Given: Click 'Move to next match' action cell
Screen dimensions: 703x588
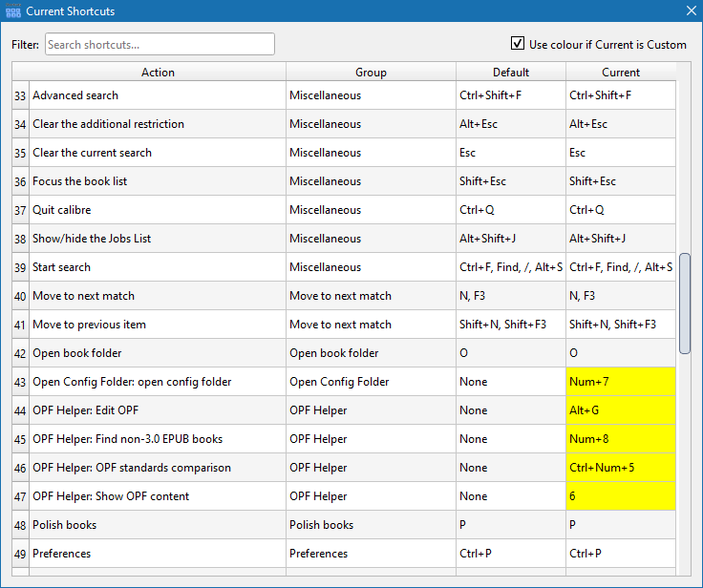Looking at the screenshot, I should tap(158, 296).
